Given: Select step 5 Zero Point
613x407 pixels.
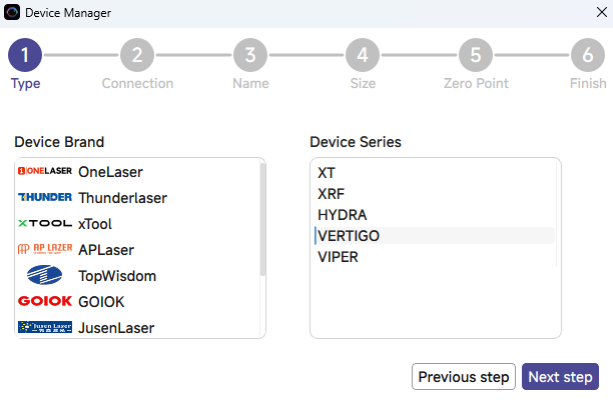Looking at the screenshot, I should pos(476,55).
